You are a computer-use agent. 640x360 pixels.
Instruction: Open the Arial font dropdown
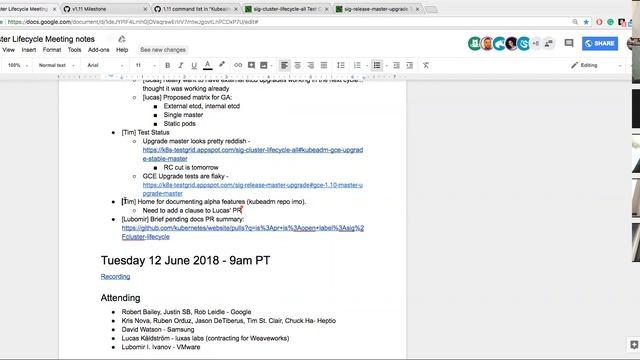[x=105, y=65]
